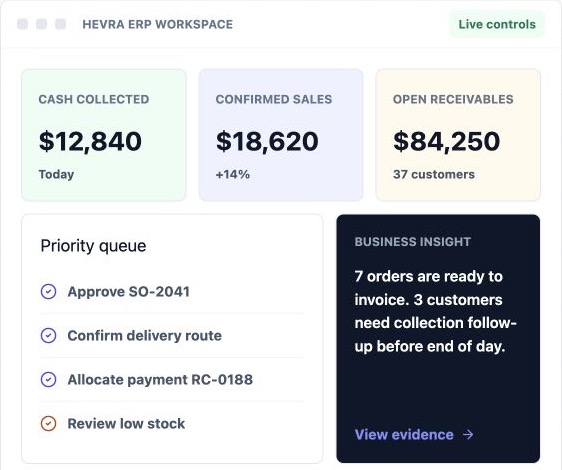Open the Open Receivables card

pyautogui.click(x=458, y=135)
